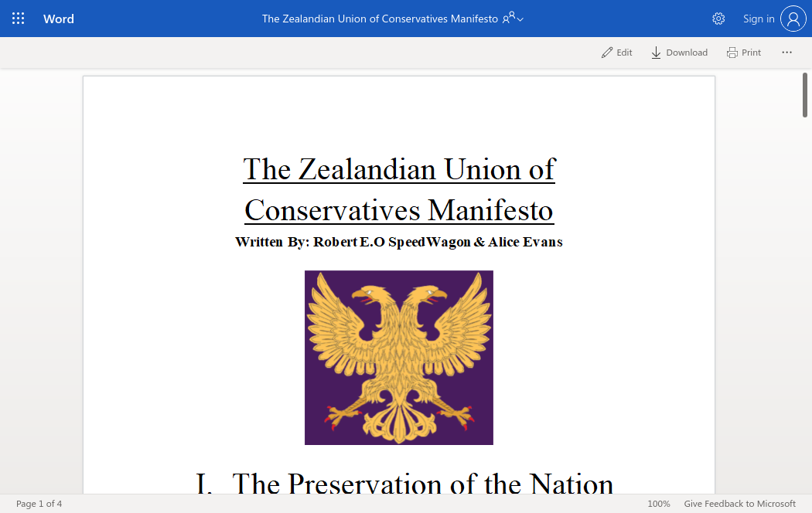Download the document
Viewport: 812px width, 513px height.
tap(679, 53)
